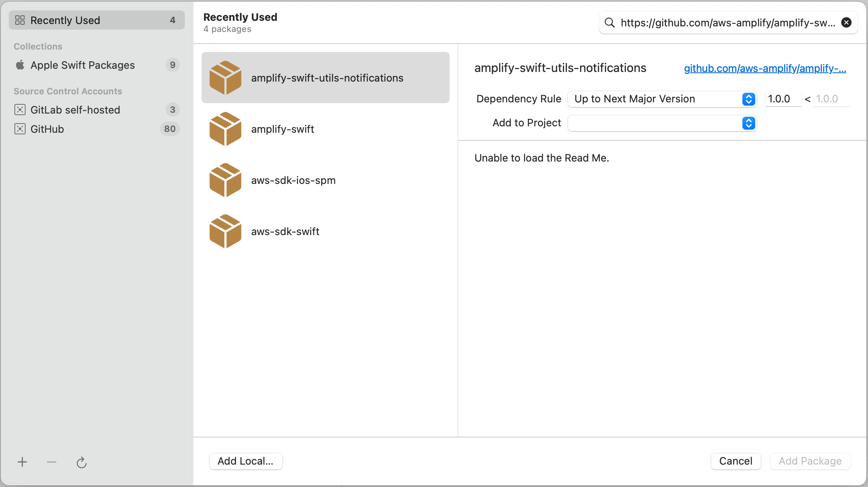Select the amplify-swift package icon

pos(225,129)
